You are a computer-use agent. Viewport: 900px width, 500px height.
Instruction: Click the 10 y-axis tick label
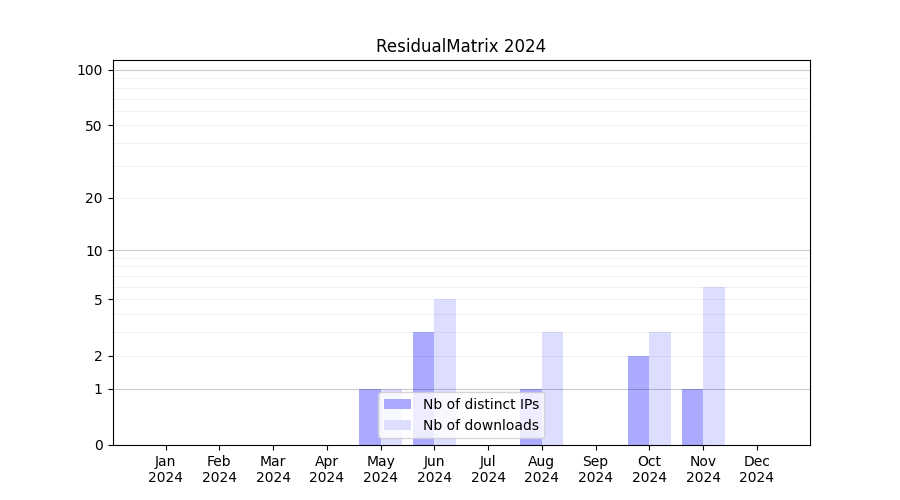(94, 251)
